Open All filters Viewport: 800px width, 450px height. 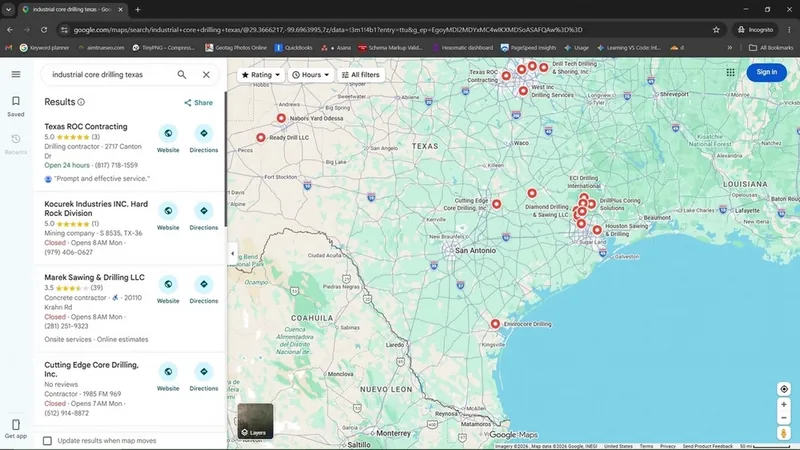point(361,74)
